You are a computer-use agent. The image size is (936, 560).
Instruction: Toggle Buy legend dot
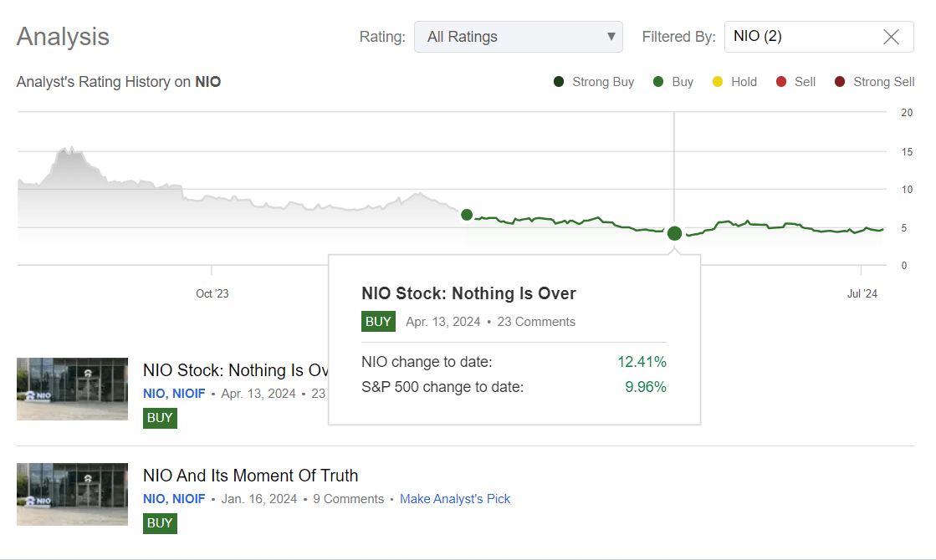(658, 82)
